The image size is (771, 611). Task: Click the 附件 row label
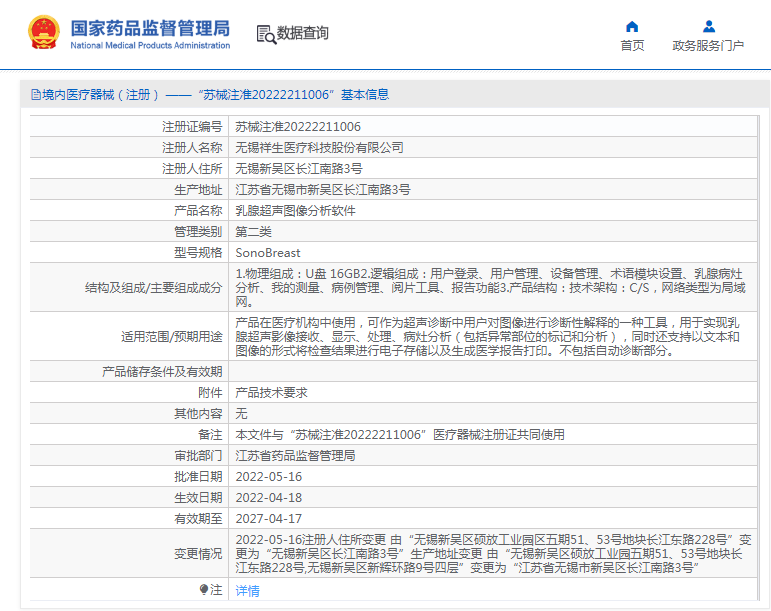210,393
